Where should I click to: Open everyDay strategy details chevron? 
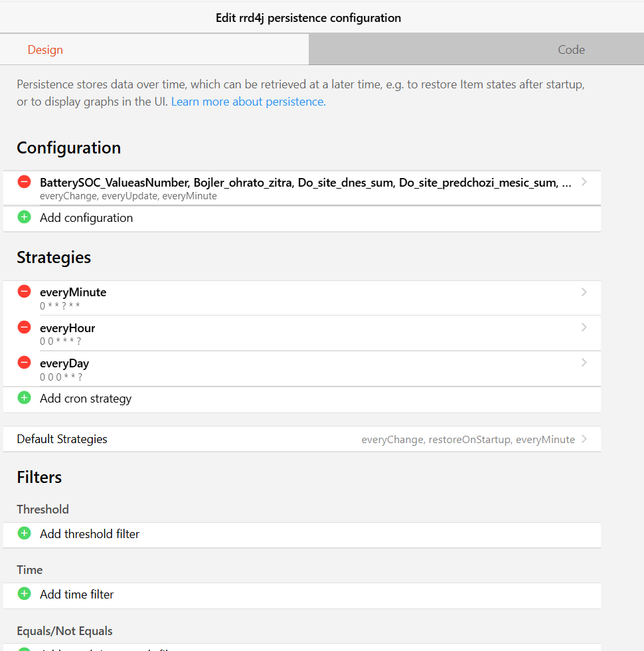coord(584,363)
